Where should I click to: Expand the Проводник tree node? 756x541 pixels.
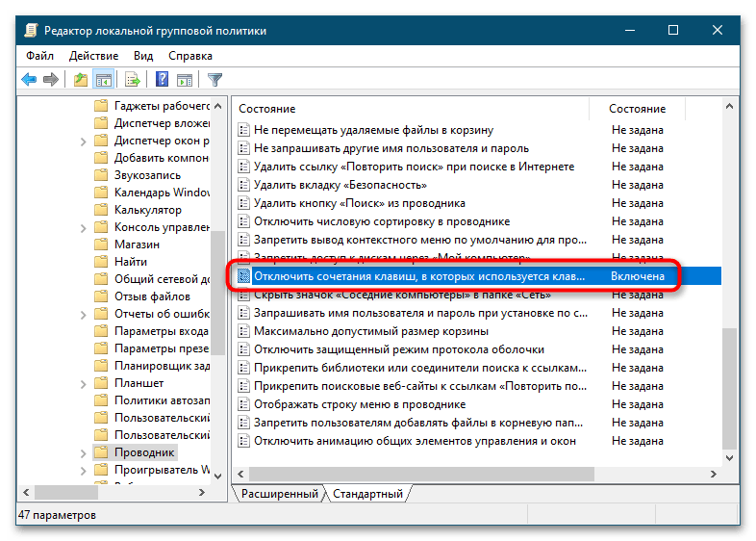coord(83,453)
